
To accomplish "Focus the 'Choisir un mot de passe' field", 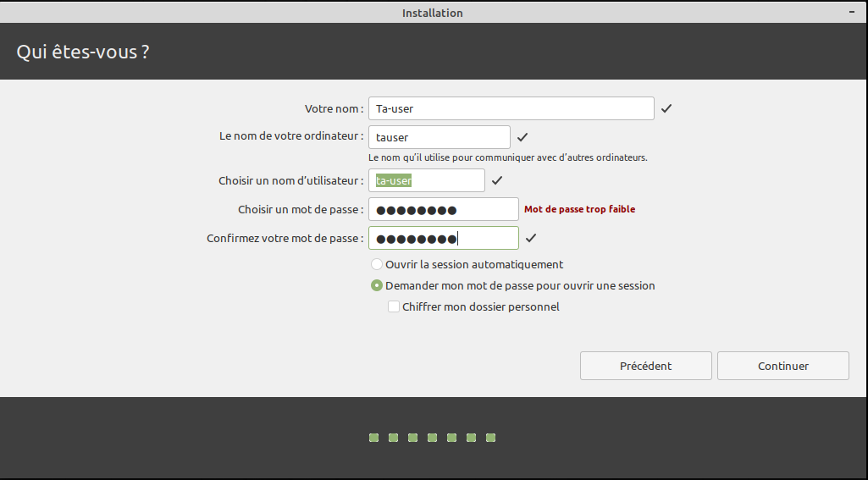I will (x=443, y=209).
